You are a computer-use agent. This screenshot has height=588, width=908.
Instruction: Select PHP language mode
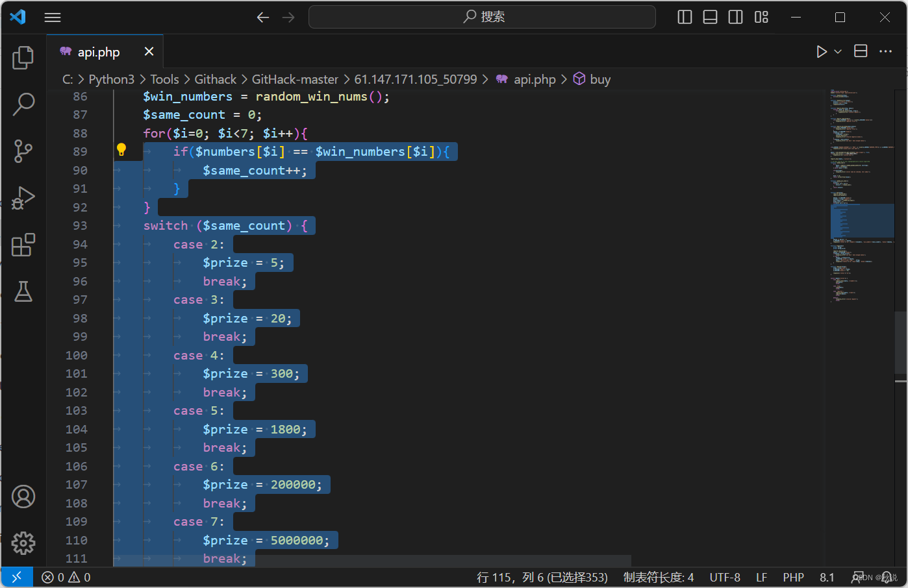(793, 577)
